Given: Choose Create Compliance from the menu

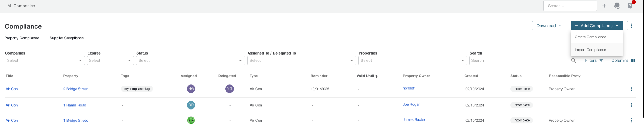Looking at the screenshot, I should 590,37.
